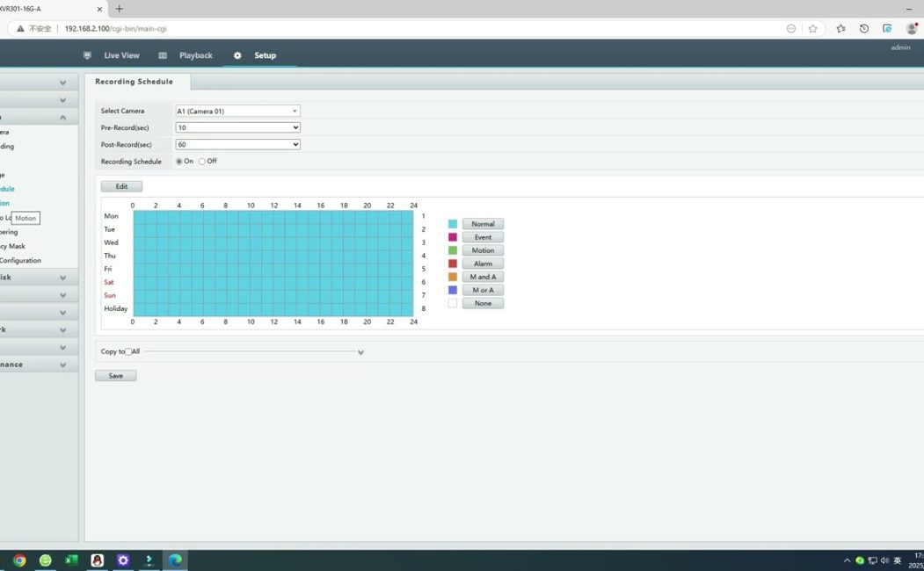Check the Copy to All checkbox

128,351
